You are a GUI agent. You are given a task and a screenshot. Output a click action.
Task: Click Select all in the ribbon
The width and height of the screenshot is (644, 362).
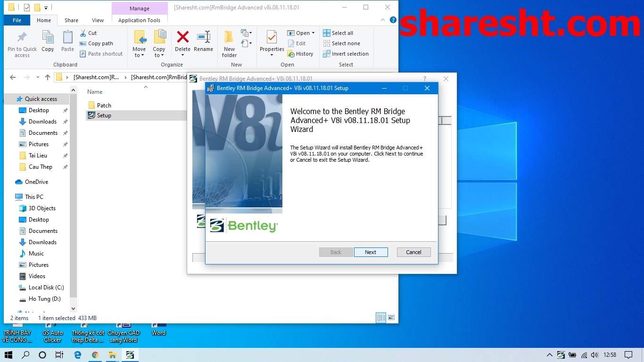338,33
